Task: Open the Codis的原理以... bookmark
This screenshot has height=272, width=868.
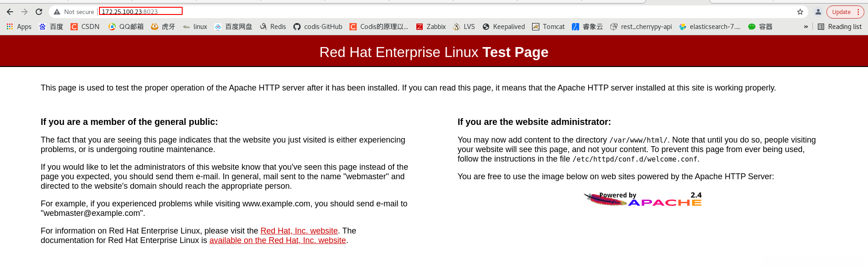Action: (379, 27)
